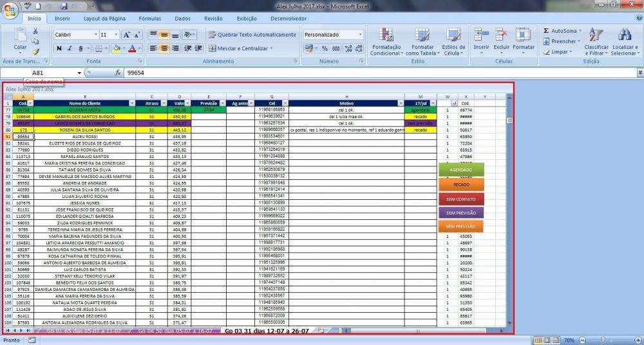The height and width of the screenshot is (345, 644).
Task: Open the Fórmulas ribbon tab
Action: pyautogui.click(x=150, y=19)
